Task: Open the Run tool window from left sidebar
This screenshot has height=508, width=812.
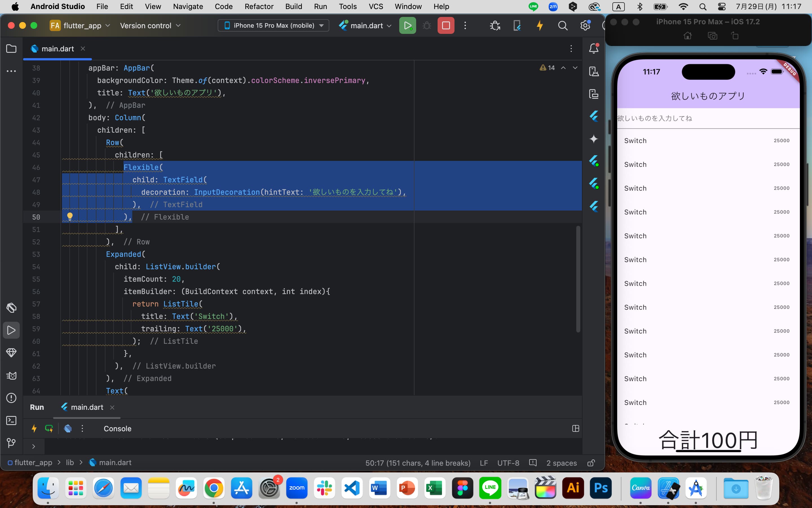Action: point(11,330)
